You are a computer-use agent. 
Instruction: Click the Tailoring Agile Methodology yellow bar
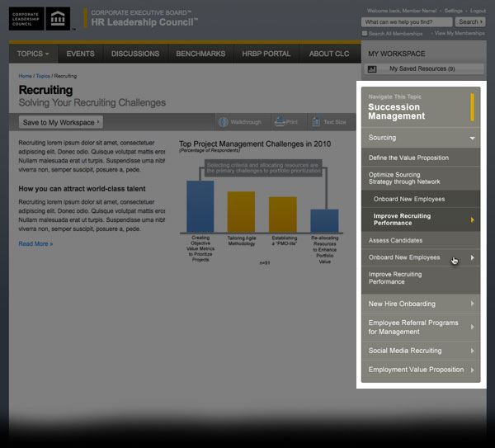click(x=241, y=212)
